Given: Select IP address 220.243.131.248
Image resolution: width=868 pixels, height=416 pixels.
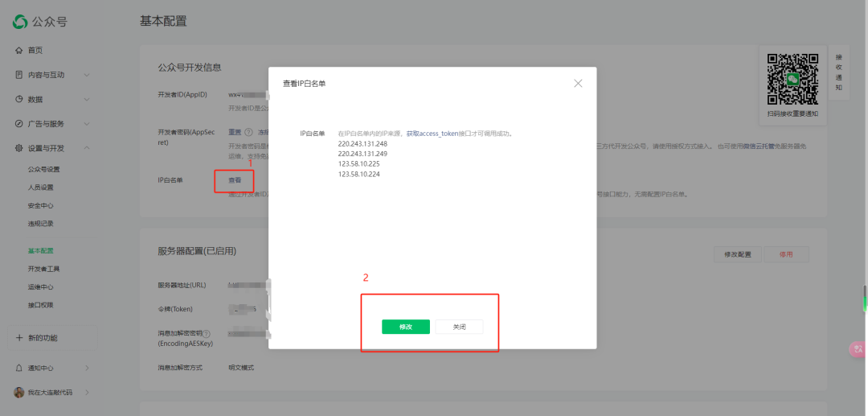Looking at the screenshot, I should pos(362,143).
